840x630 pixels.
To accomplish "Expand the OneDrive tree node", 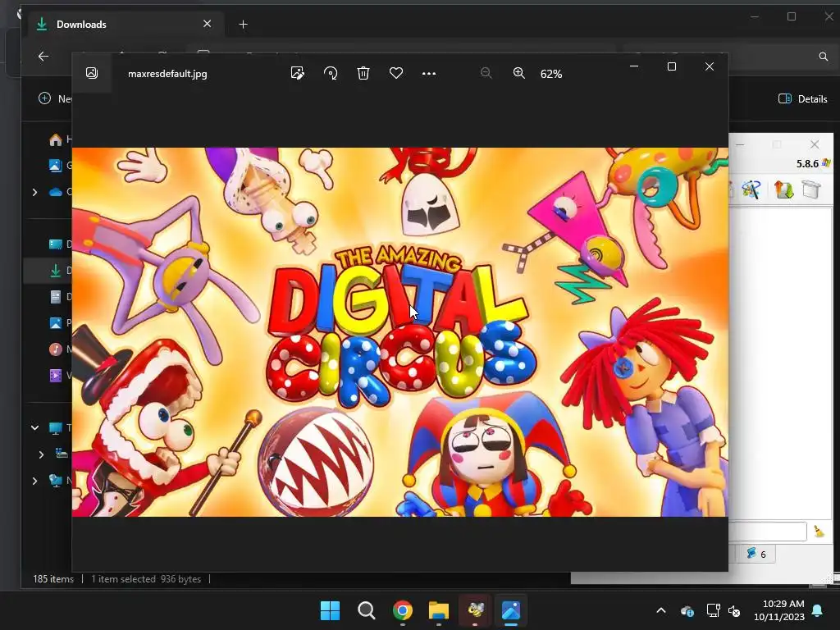I will (x=34, y=192).
